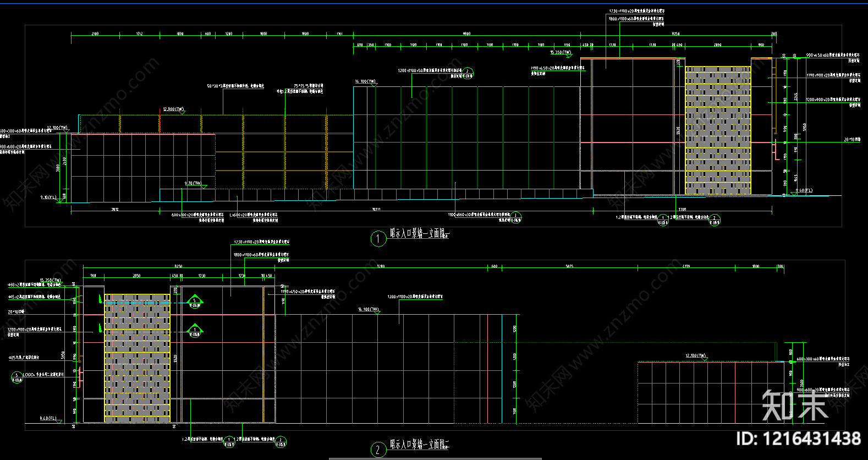
Task: Select the 昭示入口景墙一立面图二 title text
Action: pos(420,444)
